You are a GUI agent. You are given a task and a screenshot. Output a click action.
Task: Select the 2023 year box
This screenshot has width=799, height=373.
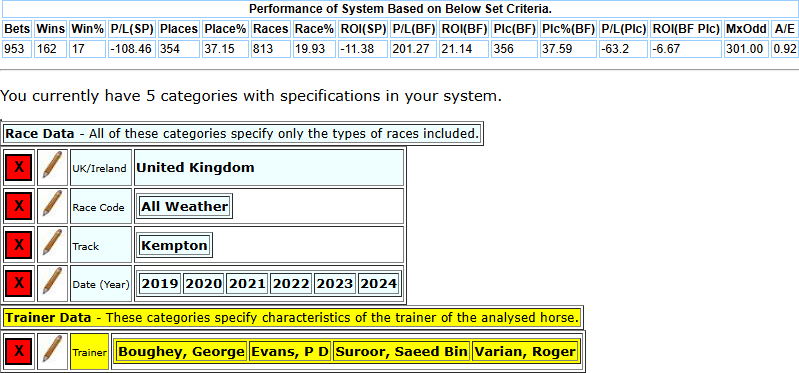(x=335, y=284)
